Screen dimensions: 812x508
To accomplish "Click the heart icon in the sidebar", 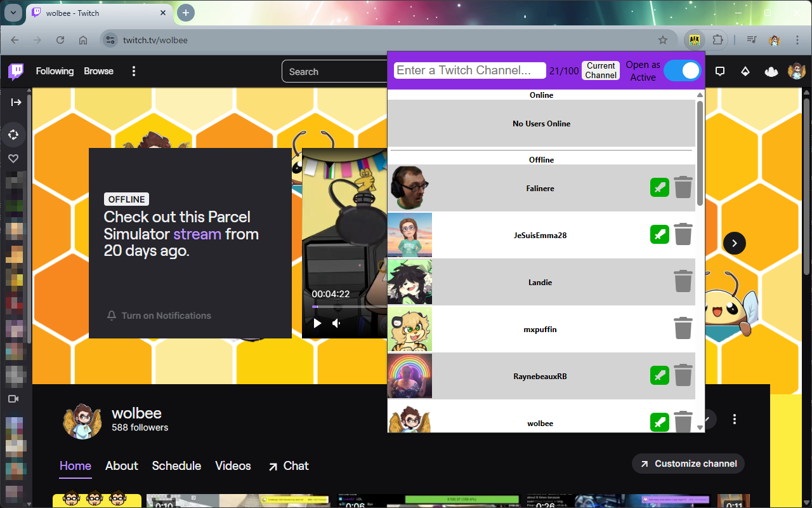I will (13, 159).
